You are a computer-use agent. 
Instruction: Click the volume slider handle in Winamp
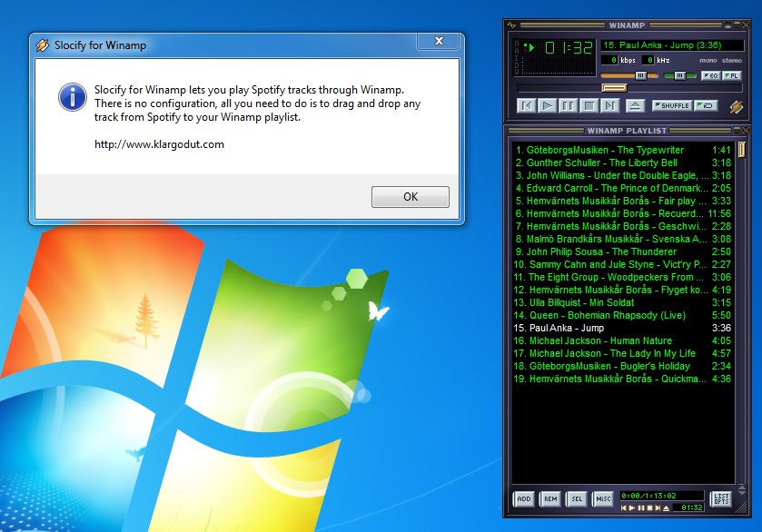click(x=641, y=75)
